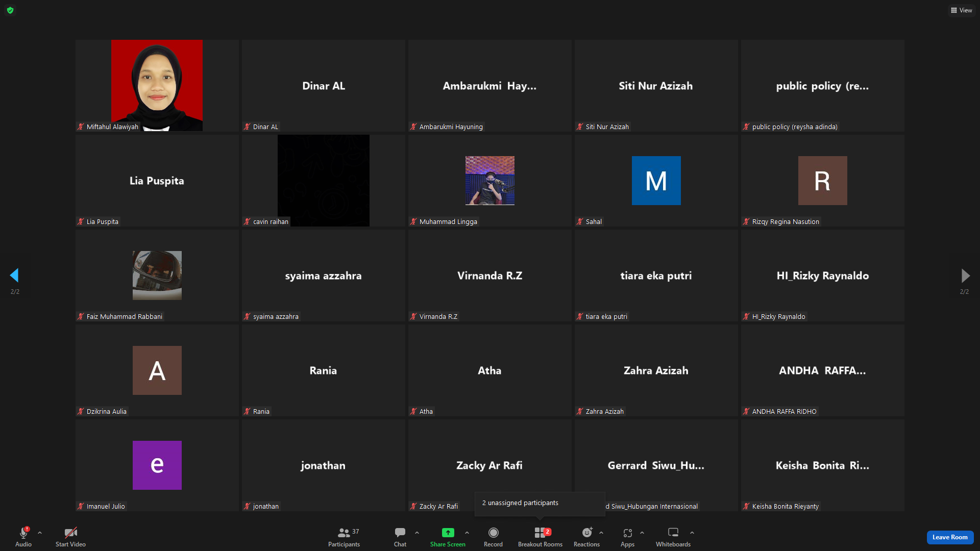The height and width of the screenshot is (551, 980).
Task: Open the View layout menu
Action: 962,10
